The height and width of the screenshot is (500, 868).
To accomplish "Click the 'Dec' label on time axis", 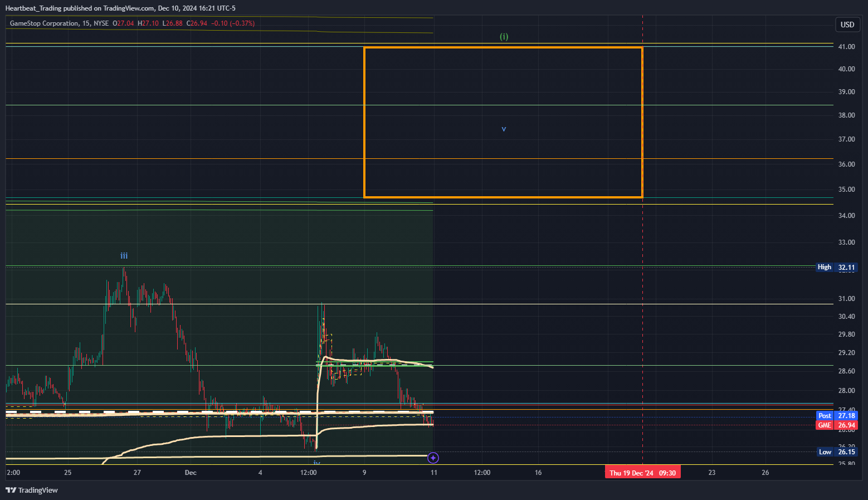I will [x=191, y=473].
